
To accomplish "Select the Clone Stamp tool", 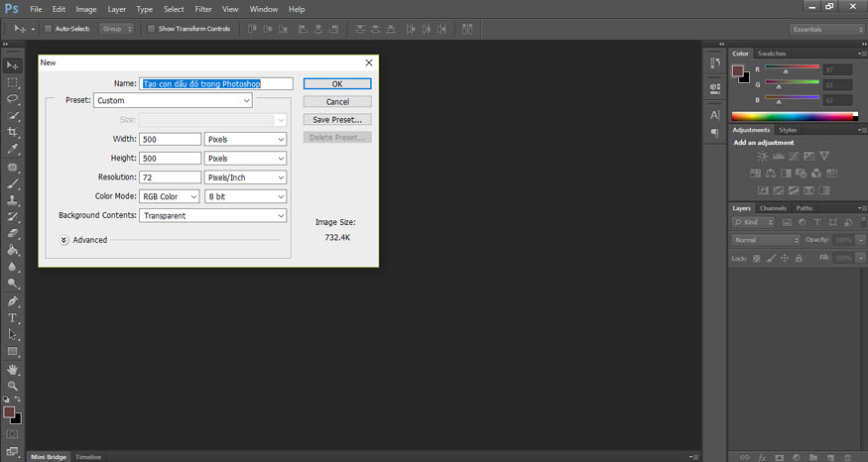I will (x=12, y=200).
